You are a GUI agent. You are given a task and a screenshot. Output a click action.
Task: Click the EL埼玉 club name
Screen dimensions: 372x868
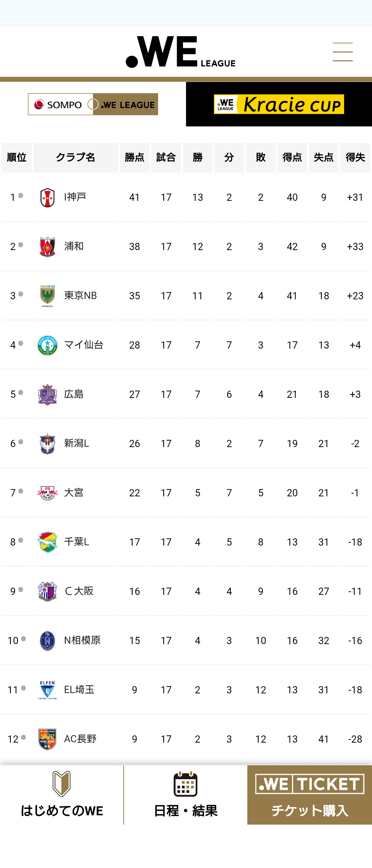(x=79, y=690)
